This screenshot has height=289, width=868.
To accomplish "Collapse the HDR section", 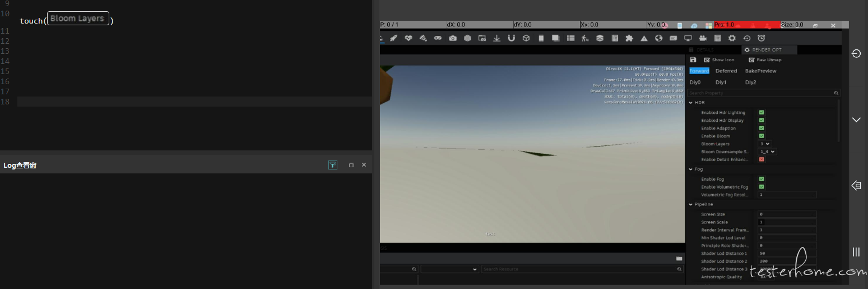I will tap(690, 103).
